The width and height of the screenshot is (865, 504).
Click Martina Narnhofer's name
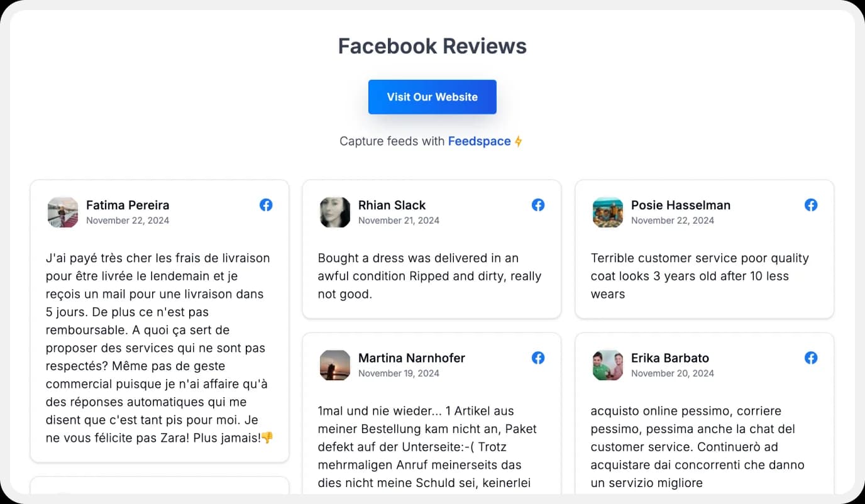point(411,358)
